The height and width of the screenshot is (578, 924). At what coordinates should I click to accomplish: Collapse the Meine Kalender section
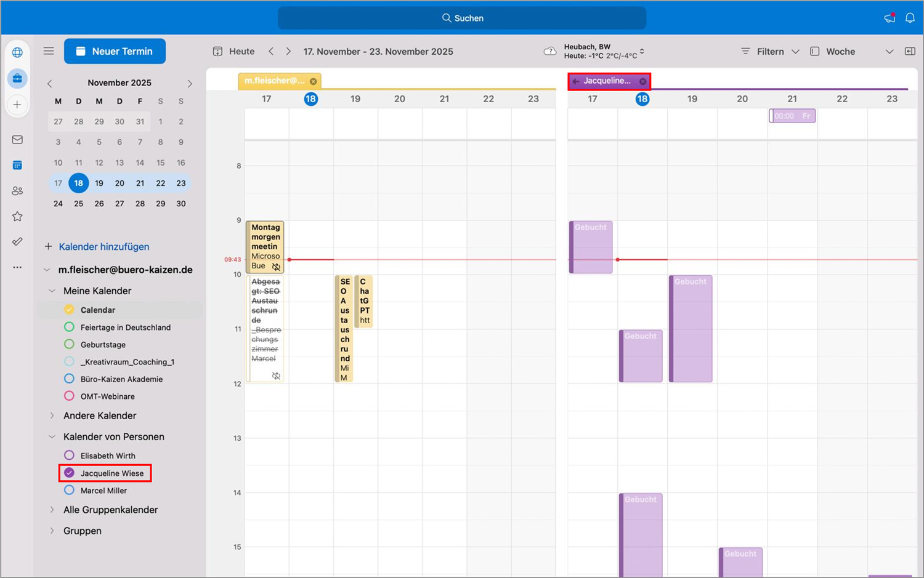pos(52,291)
